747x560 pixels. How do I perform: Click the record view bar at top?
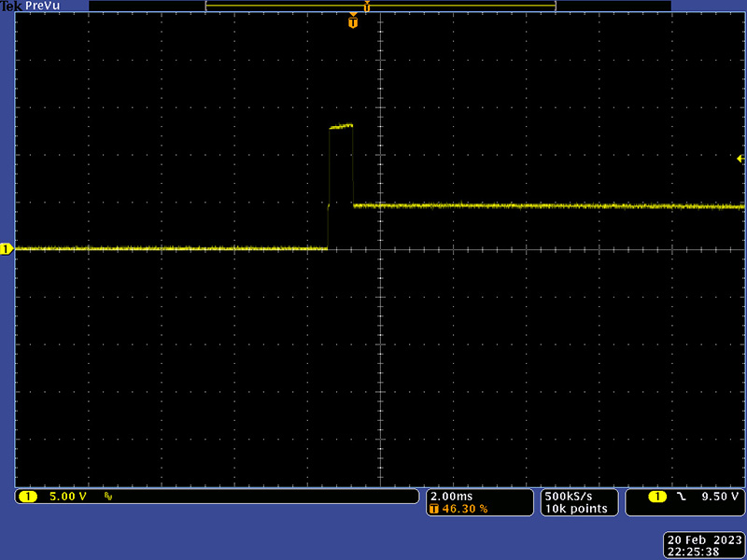pyautogui.click(x=380, y=6)
